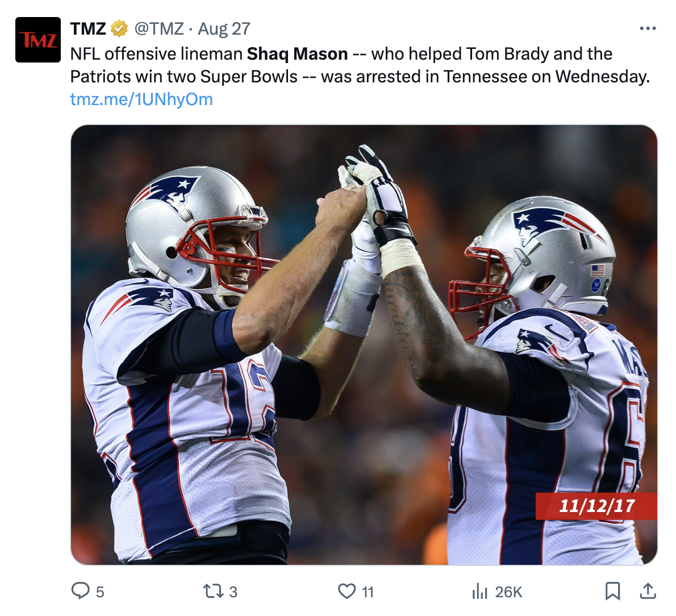Click the reply count of 5
This screenshot has height=616, width=676.
click(100, 592)
